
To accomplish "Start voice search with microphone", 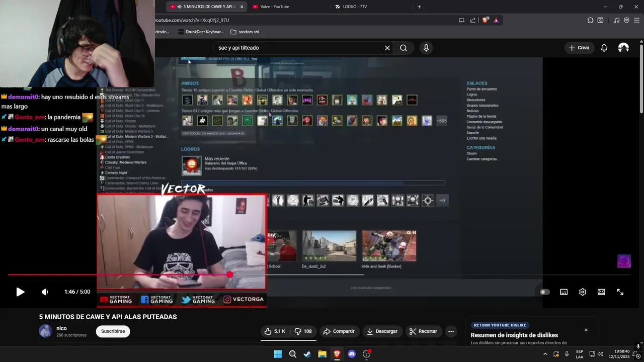I will pos(426,48).
